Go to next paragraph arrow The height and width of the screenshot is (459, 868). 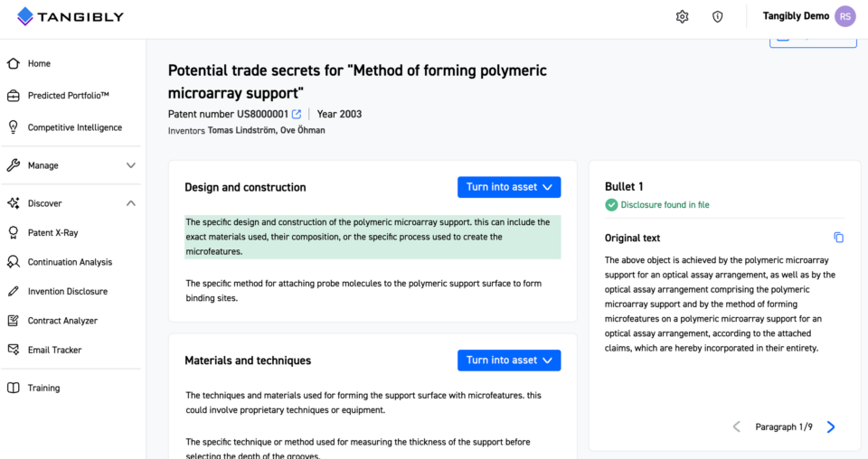(831, 427)
